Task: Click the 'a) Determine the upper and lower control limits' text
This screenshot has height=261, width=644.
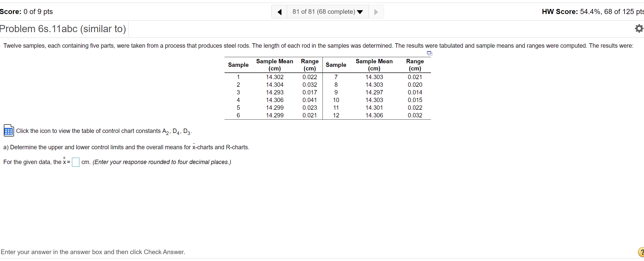Action: pos(126,147)
